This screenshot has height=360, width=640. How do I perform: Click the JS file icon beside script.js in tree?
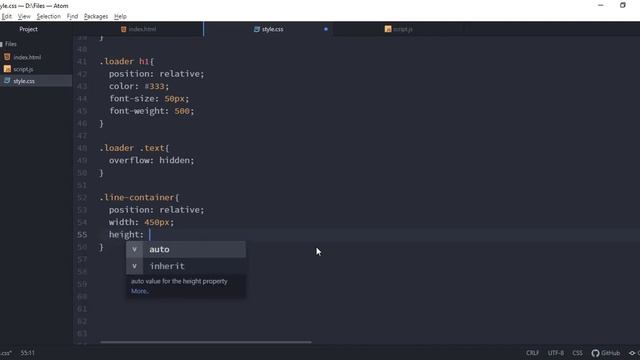(x=7, y=69)
